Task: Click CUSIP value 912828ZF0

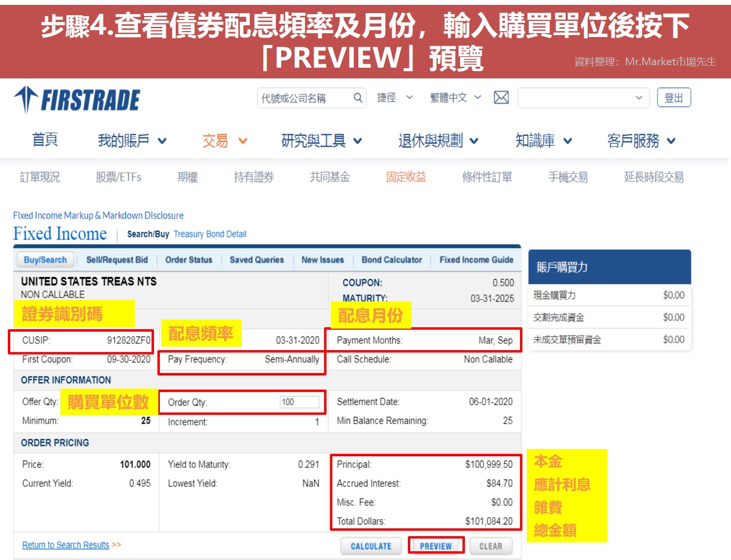Action: [129, 340]
